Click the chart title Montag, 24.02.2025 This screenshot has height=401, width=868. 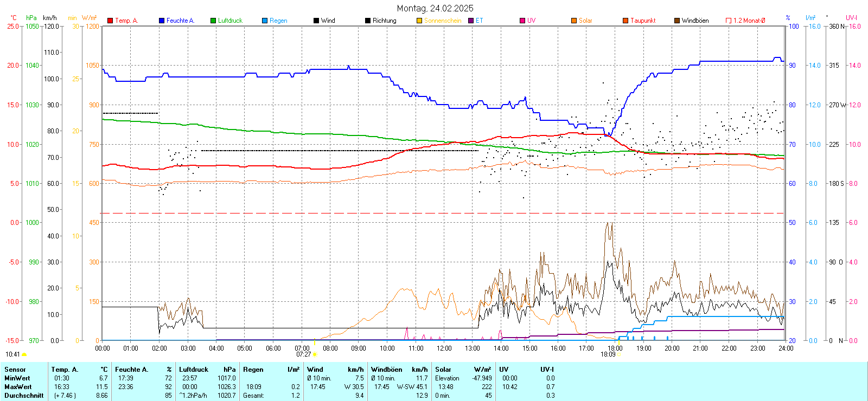[435, 8]
